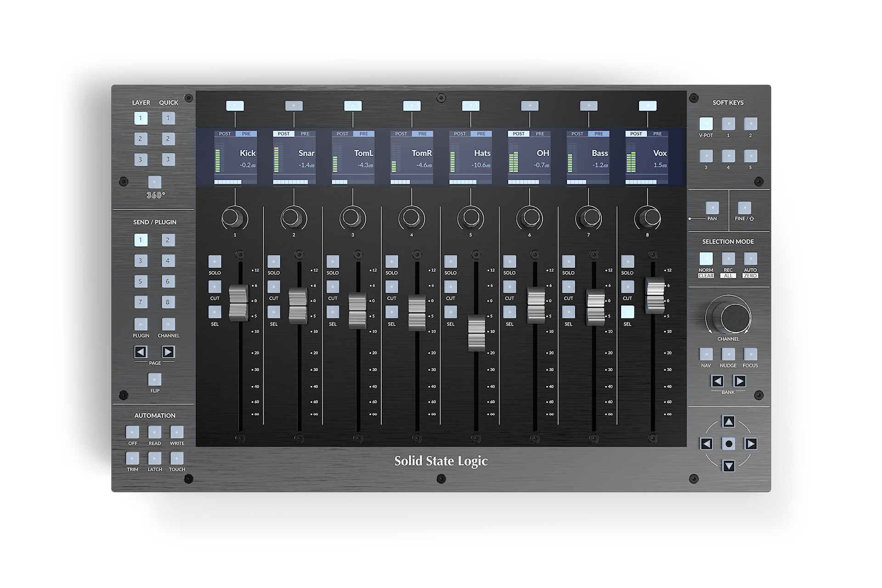The image size is (882, 588).
Task: Tap the Snar channel display
Action: (x=294, y=158)
